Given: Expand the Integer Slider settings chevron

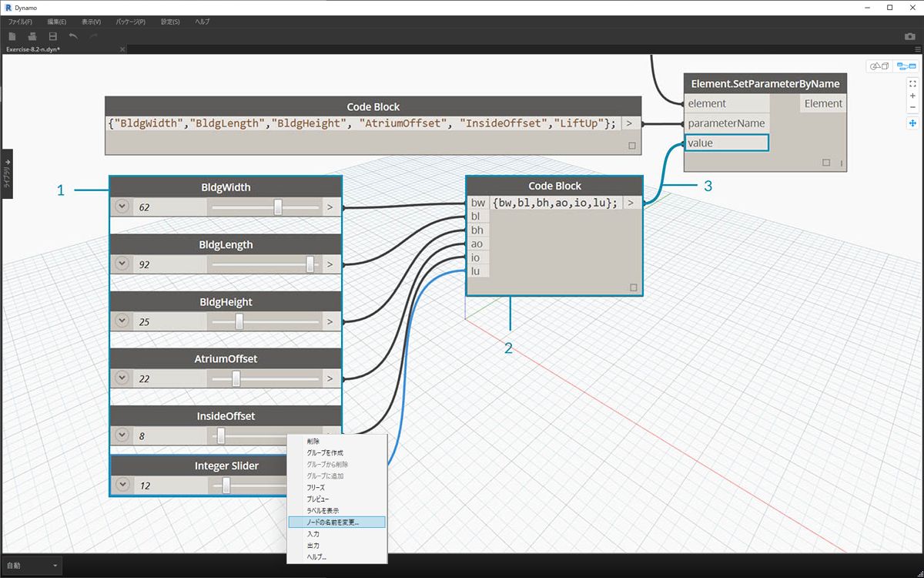Looking at the screenshot, I should click(x=122, y=485).
